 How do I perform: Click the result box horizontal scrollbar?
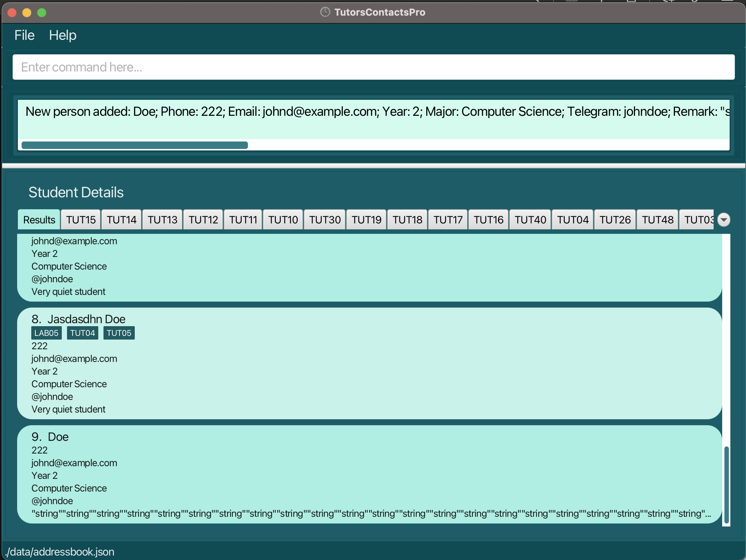tap(134, 145)
